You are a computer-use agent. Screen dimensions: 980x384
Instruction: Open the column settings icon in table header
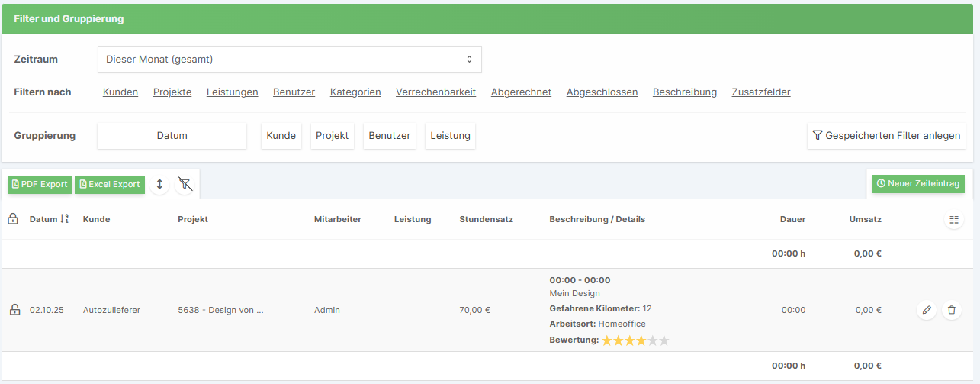coord(953,220)
